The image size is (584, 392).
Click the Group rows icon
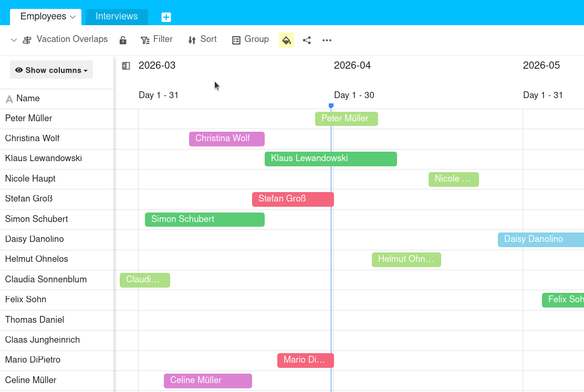click(x=236, y=40)
